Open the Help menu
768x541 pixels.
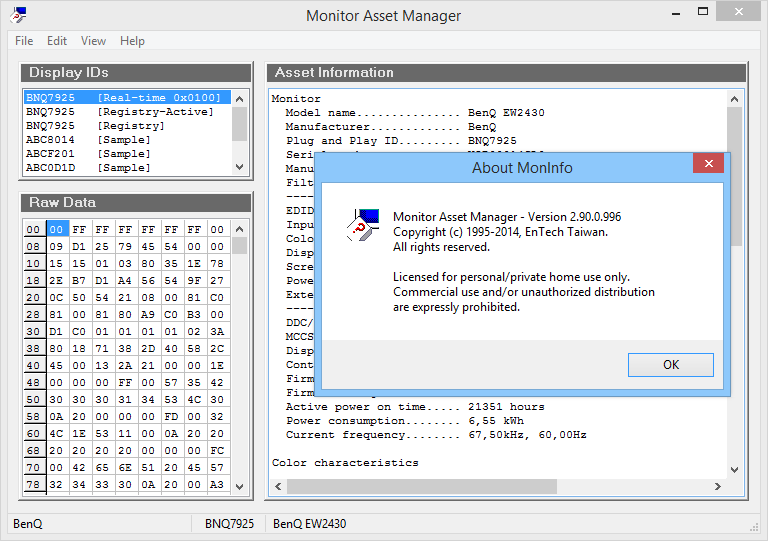coord(132,41)
